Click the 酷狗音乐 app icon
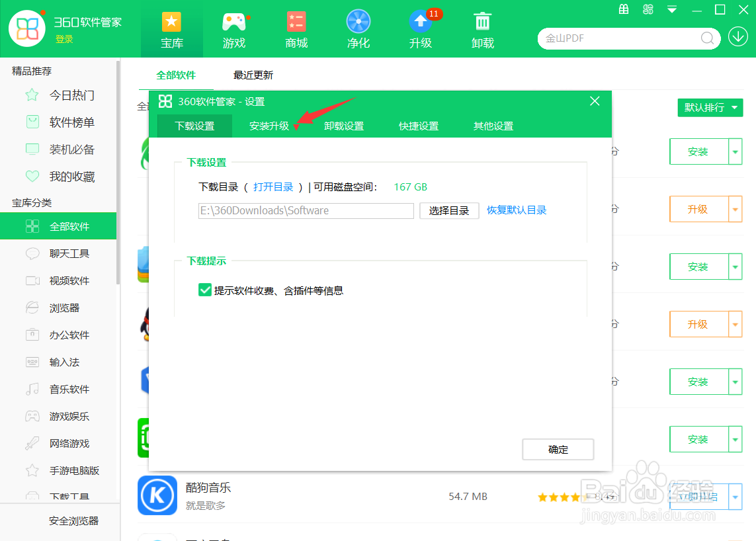Viewport: 756px width, 541px height. (157, 495)
